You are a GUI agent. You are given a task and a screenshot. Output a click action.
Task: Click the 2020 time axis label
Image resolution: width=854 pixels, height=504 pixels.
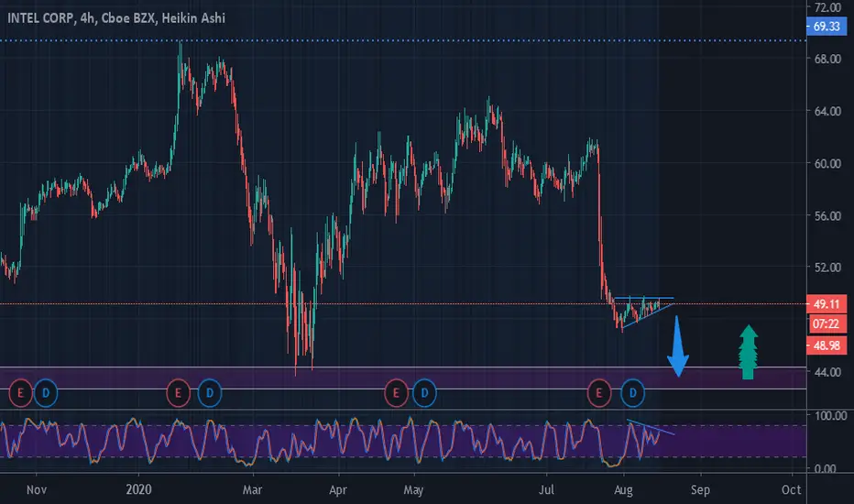tap(138, 489)
